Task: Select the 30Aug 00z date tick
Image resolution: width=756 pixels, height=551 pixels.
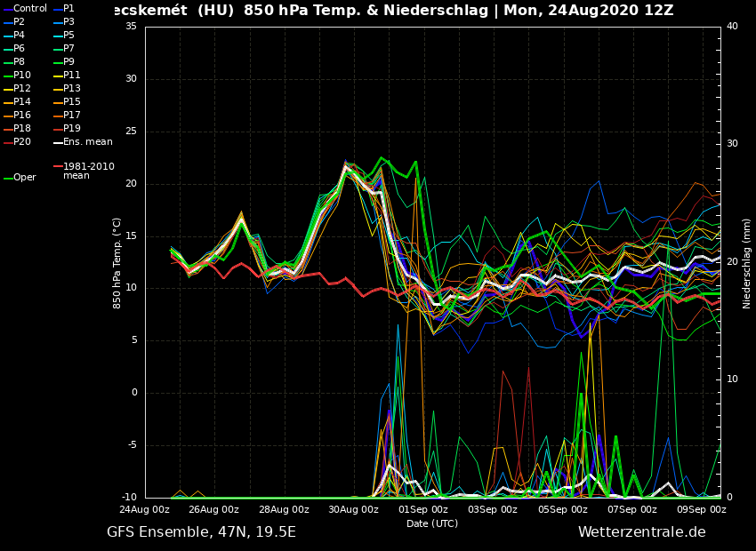Action: [353, 510]
